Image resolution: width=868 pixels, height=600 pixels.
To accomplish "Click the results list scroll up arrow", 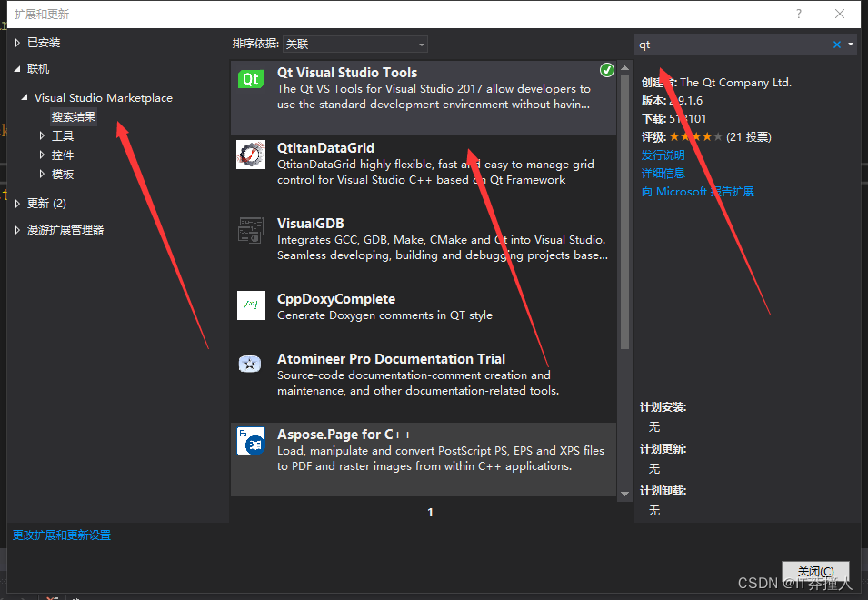I will click(625, 67).
